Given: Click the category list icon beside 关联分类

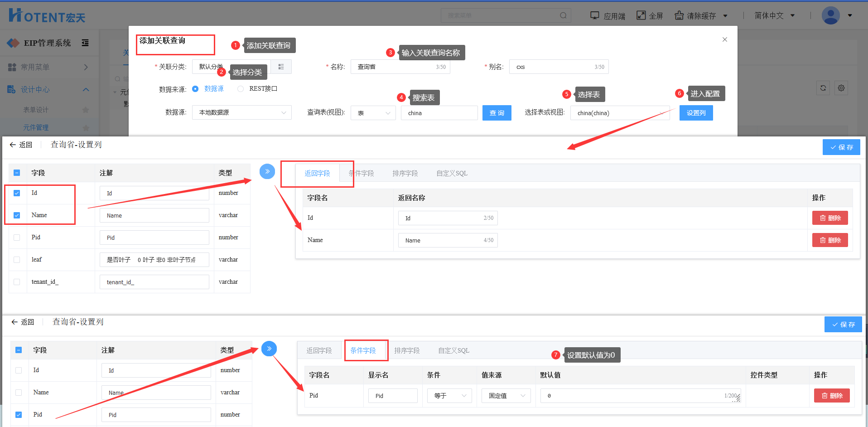Looking at the screenshot, I should (x=281, y=67).
